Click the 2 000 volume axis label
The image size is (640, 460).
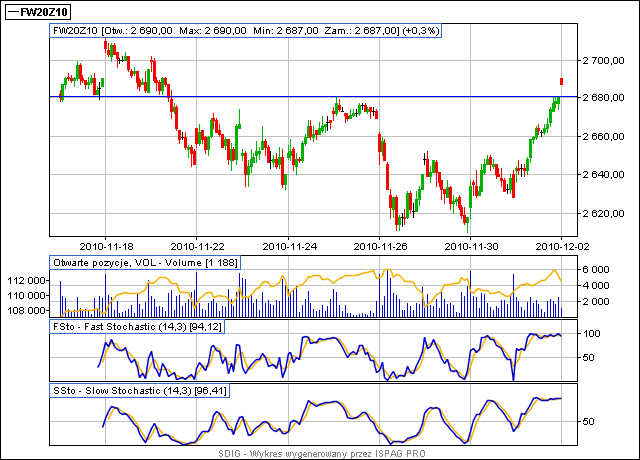596,302
